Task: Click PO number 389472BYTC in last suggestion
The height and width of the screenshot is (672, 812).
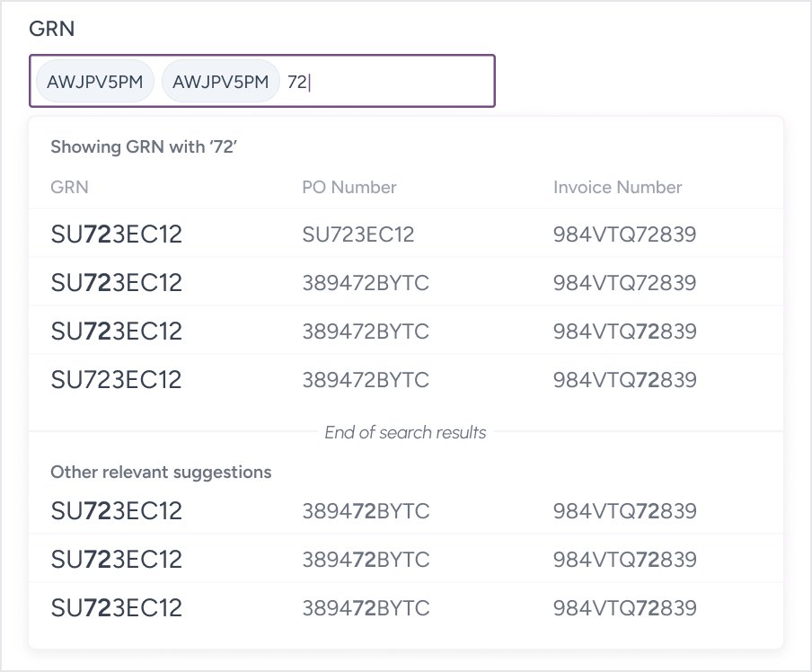Action: (366, 608)
